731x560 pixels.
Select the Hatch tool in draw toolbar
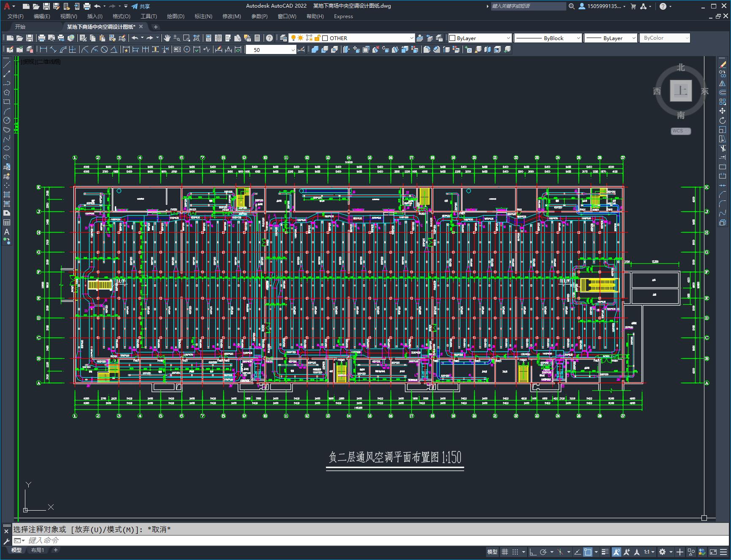pyautogui.click(x=7, y=195)
